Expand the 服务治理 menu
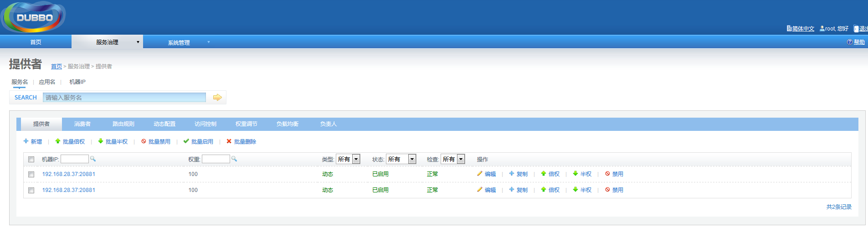868x228 pixels. tap(107, 42)
